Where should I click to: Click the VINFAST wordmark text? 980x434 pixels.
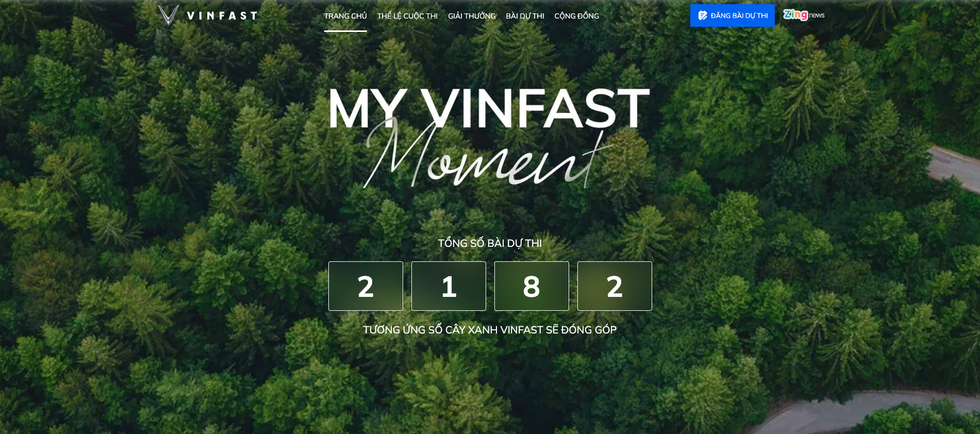pyautogui.click(x=222, y=16)
